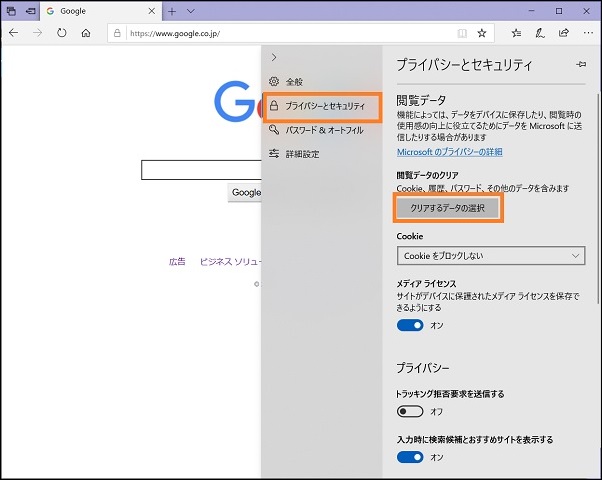Select 全般 in settings menu
This screenshot has height=480, width=602.
(294, 81)
